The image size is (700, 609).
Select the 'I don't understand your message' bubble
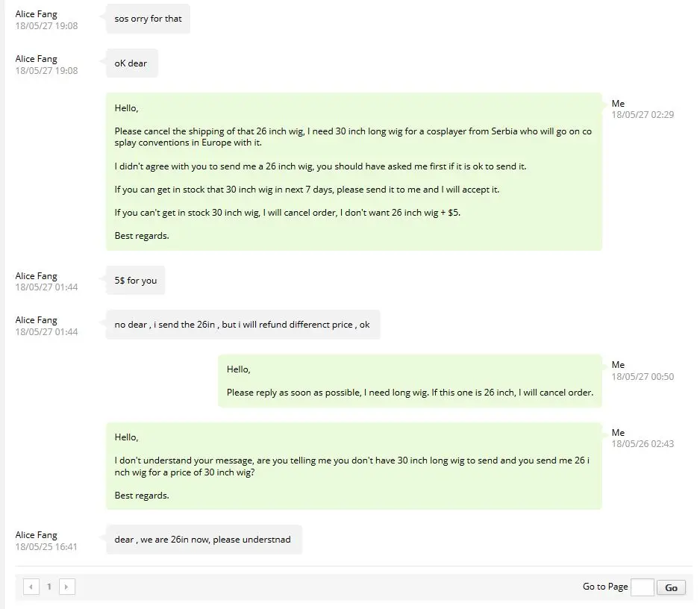354,466
